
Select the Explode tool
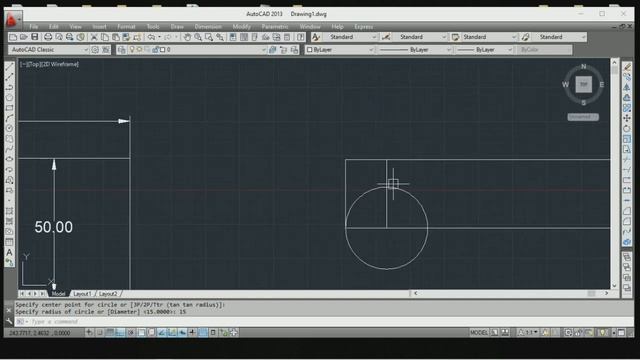(x=627, y=242)
